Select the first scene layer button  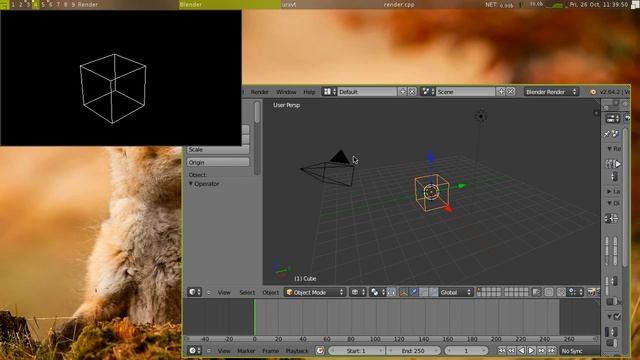click(x=479, y=290)
